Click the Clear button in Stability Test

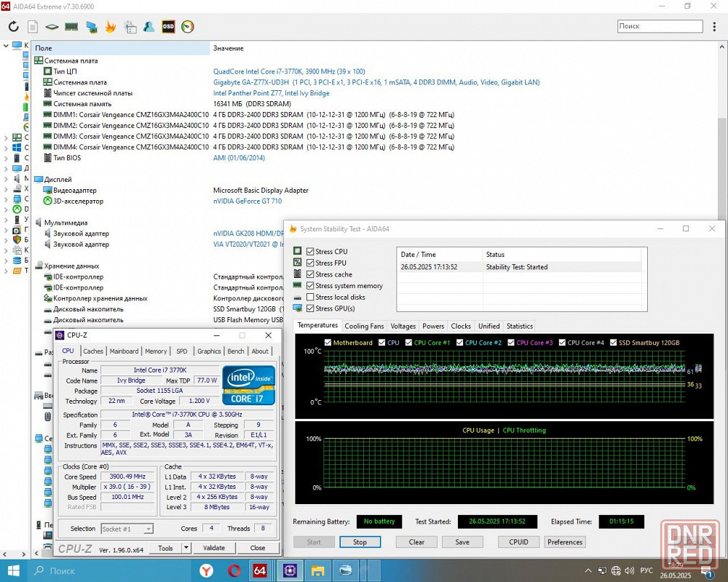click(x=416, y=542)
